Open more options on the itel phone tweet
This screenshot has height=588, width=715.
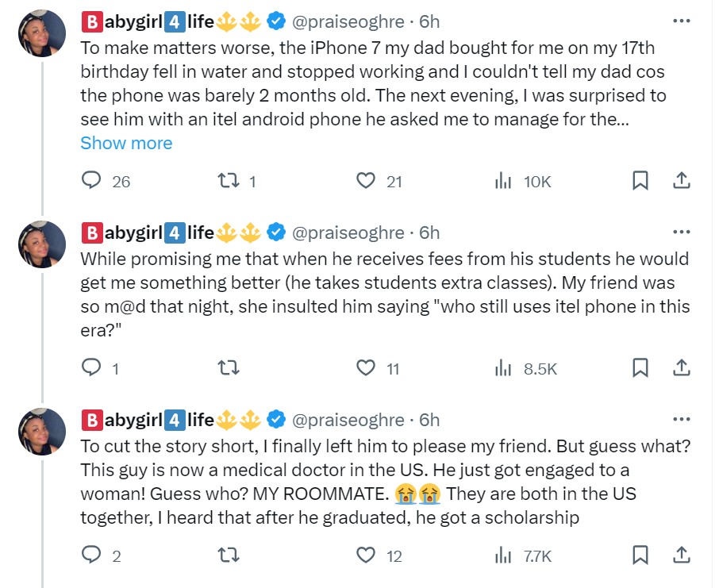681,232
